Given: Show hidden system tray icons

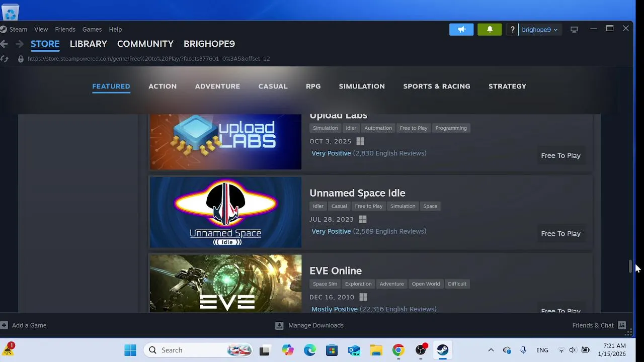Looking at the screenshot, I should (491, 350).
